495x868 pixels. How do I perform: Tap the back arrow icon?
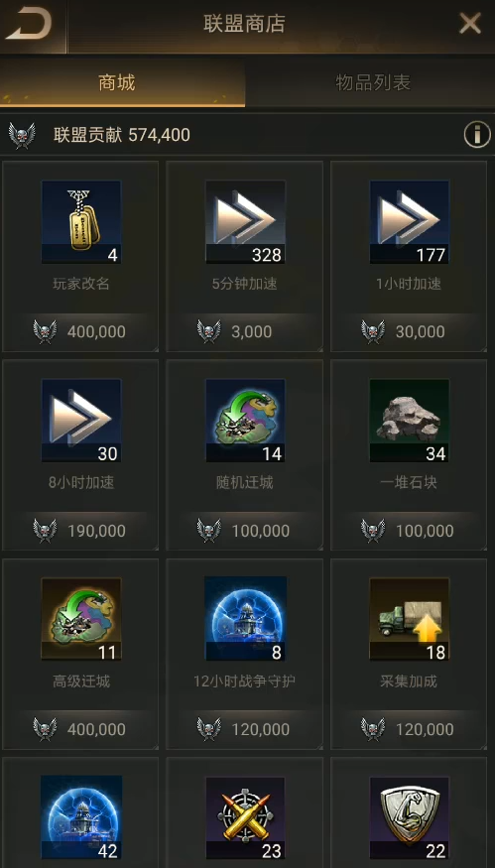(29, 25)
